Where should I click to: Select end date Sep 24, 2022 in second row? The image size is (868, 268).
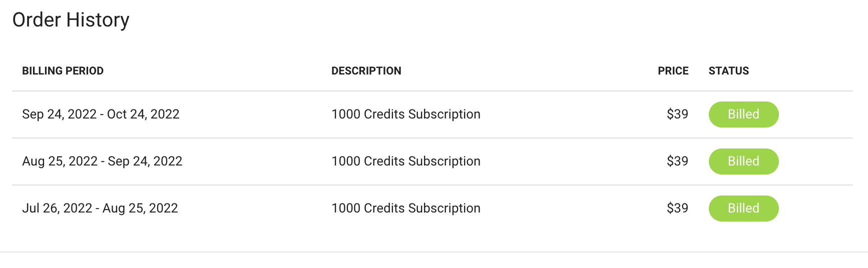pyautogui.click(x=145, y=161)
